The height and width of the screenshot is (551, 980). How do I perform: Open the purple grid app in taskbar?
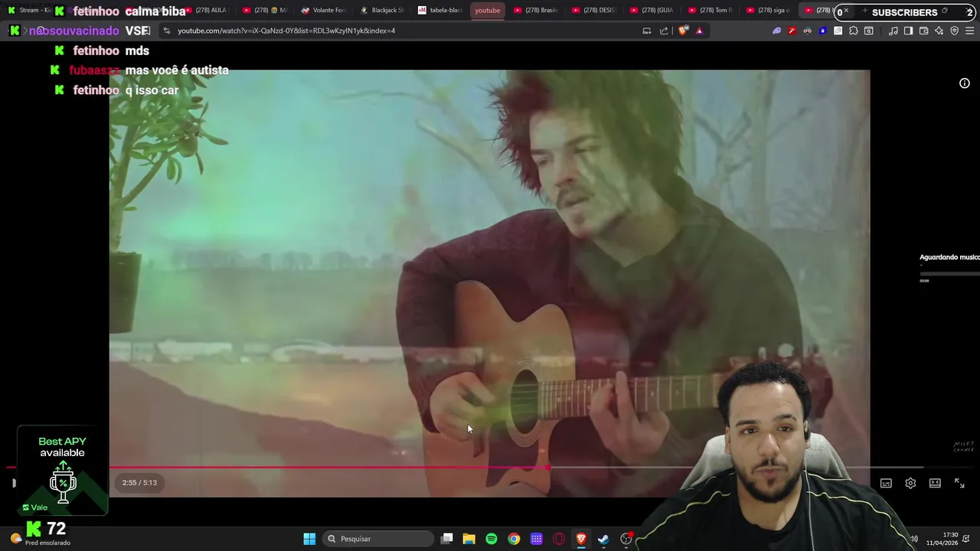(536, 539)
